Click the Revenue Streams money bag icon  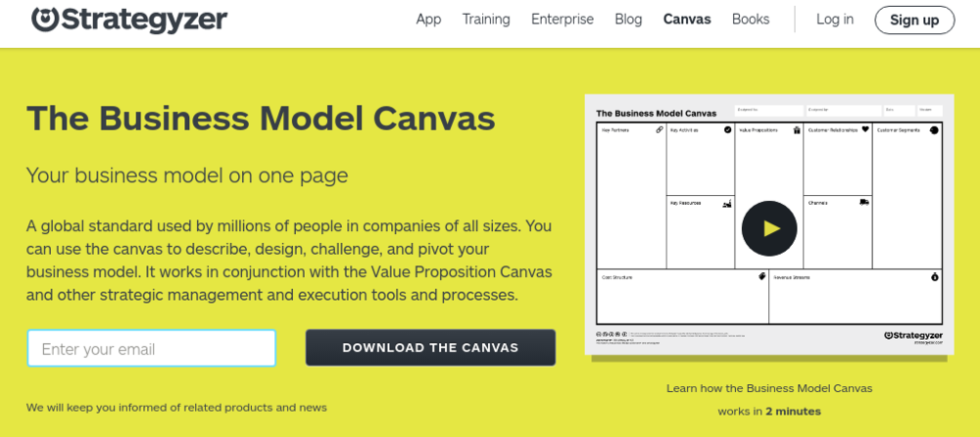click(935, 277)
